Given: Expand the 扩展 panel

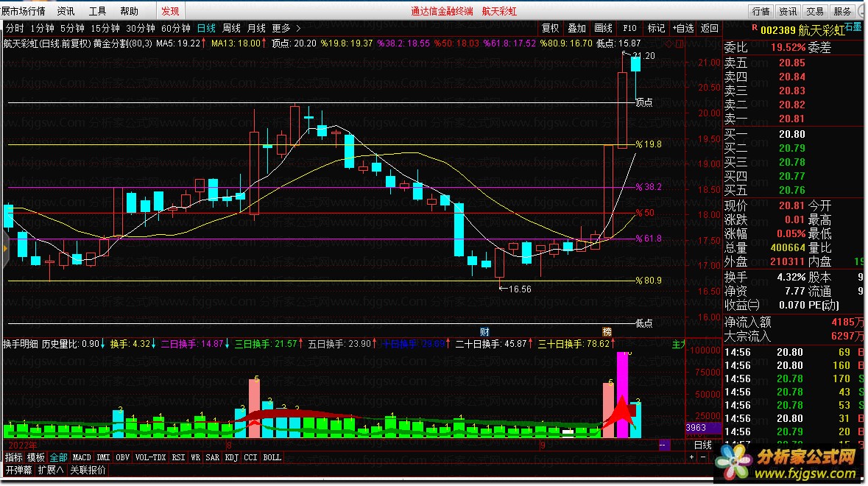Looking at the screenshot, I should coord(50,471).
